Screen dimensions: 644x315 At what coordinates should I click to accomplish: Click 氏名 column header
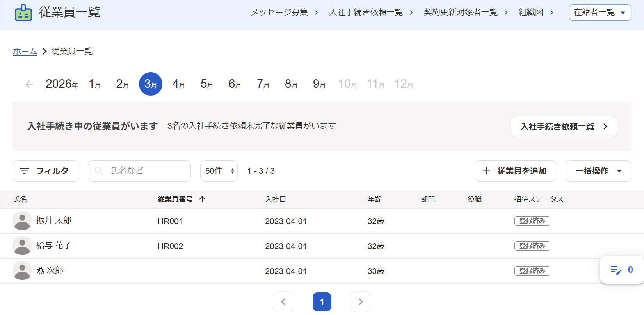[20, 199]
